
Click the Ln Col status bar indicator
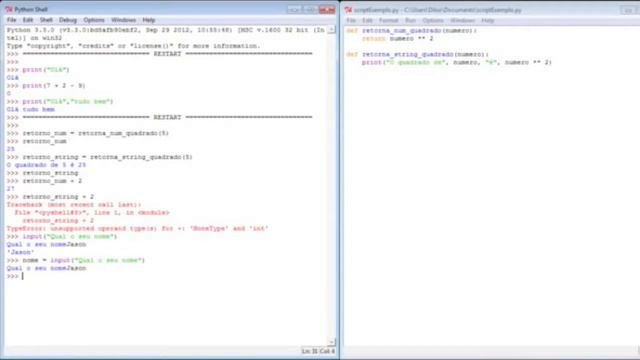point(318,351)
